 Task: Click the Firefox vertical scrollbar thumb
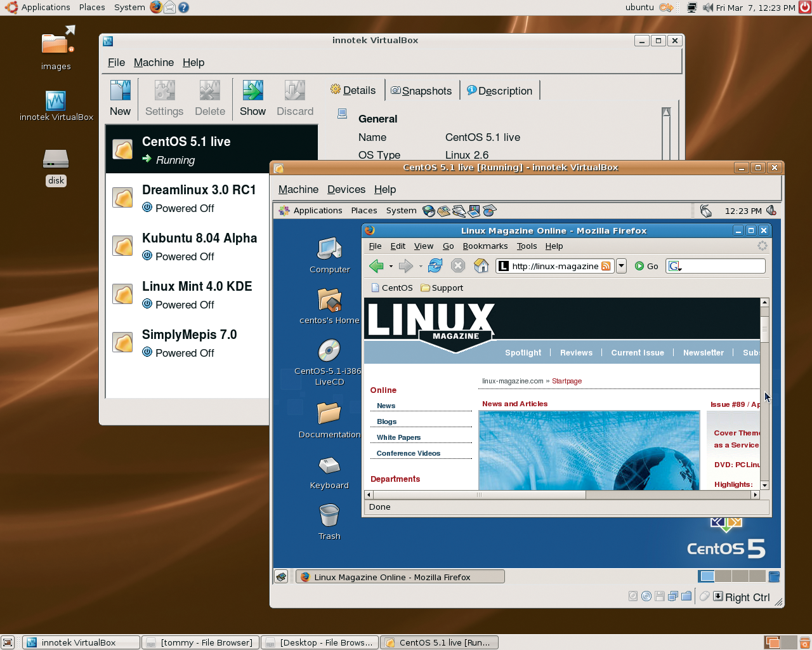(764, 328)
